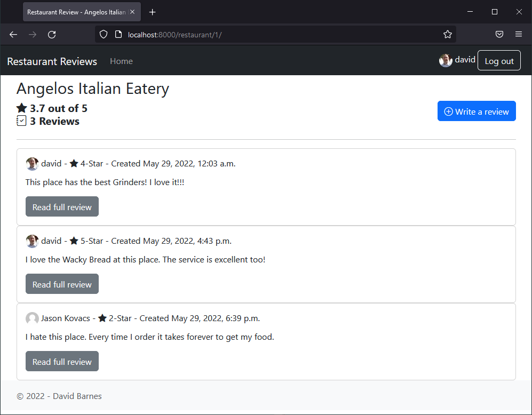This screenshot has width=532, height=415.
Task: Click david's avatar in the navbar
Action: tap(446, 60)
